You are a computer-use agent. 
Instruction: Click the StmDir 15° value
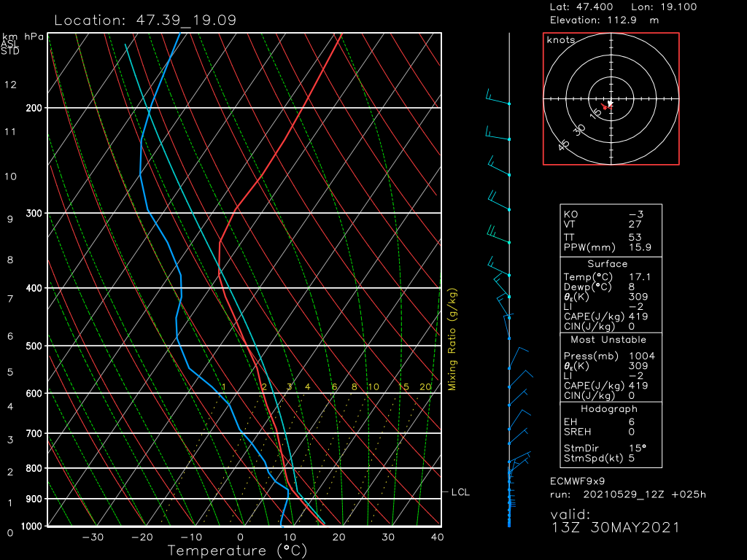tap(638, 448)
